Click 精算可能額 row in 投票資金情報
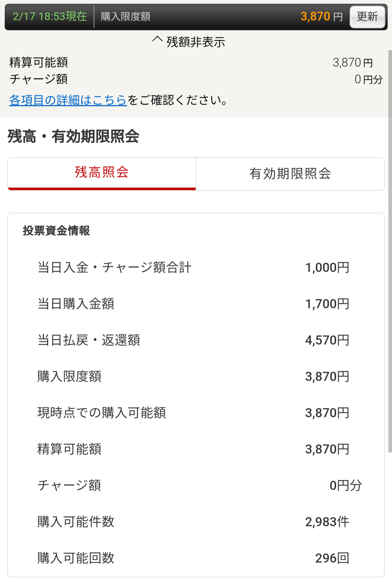Viewport: 392px width, 585px height. (193, 449)
